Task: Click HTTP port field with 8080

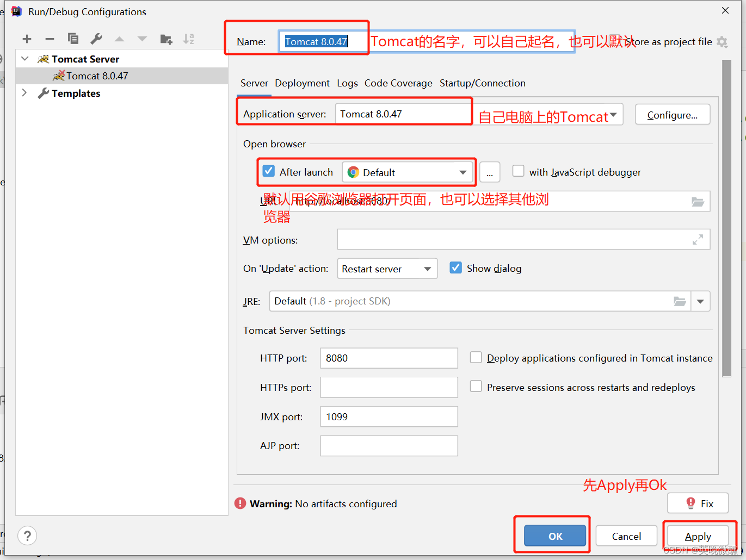Action: pyautogui.click(x=389, y=358)
